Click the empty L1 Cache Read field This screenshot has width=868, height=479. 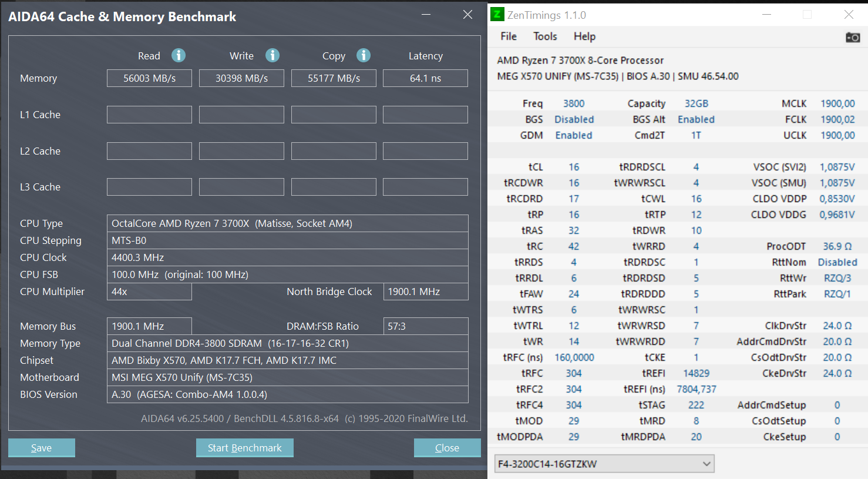click(149, 115)
